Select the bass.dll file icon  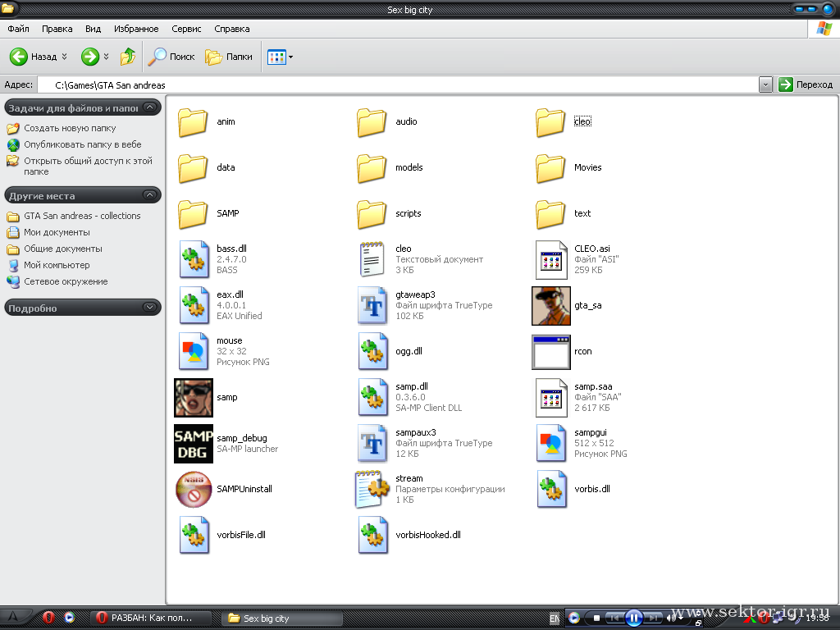(194, 259)
